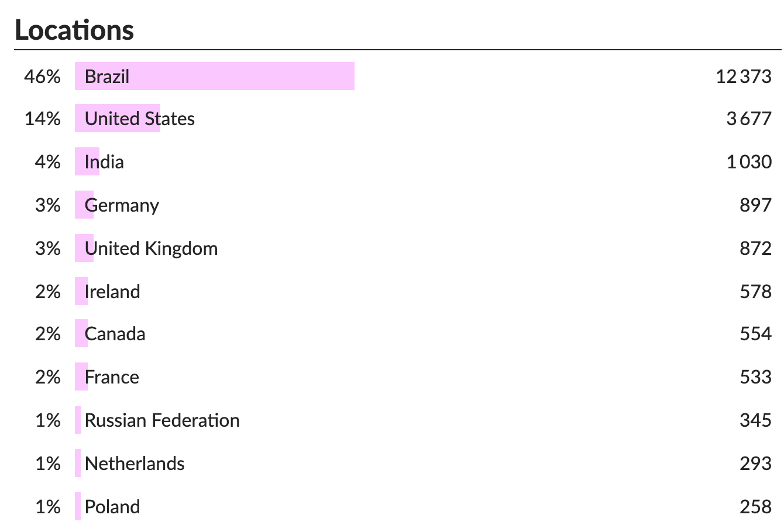Click the Netherlands country label

tap(135, 464)
